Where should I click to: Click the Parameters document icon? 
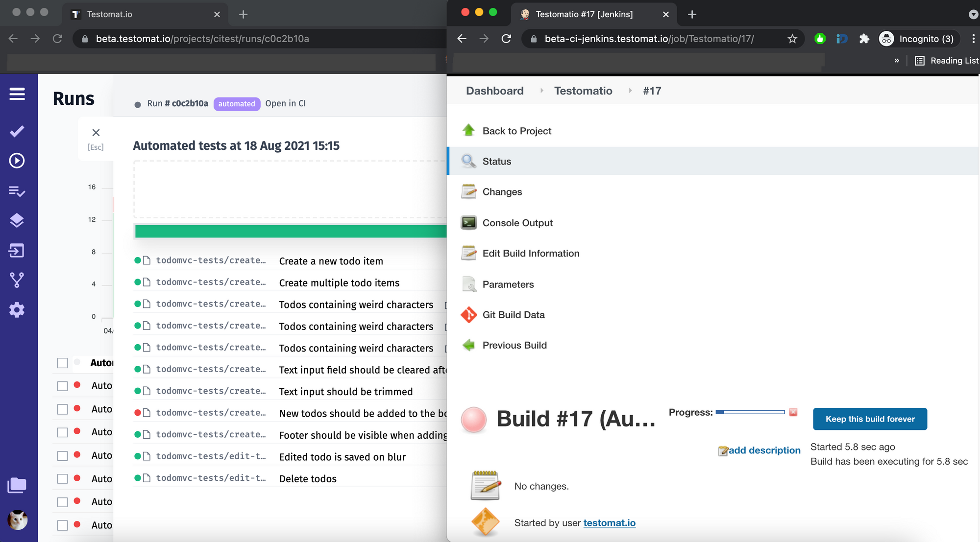[469, 284]
